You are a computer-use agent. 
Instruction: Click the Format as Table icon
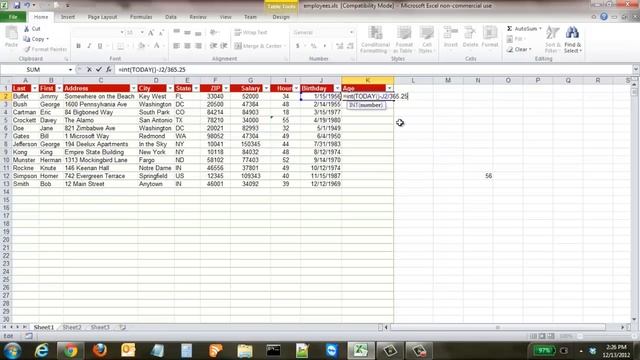(x=404, y=33)
